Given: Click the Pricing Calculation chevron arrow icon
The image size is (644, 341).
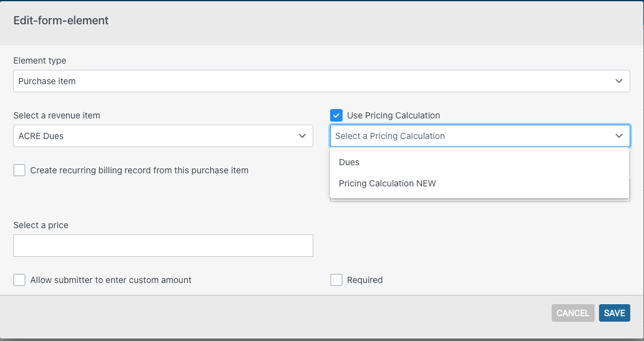Looking at the screenshot, I should point(619,136).
